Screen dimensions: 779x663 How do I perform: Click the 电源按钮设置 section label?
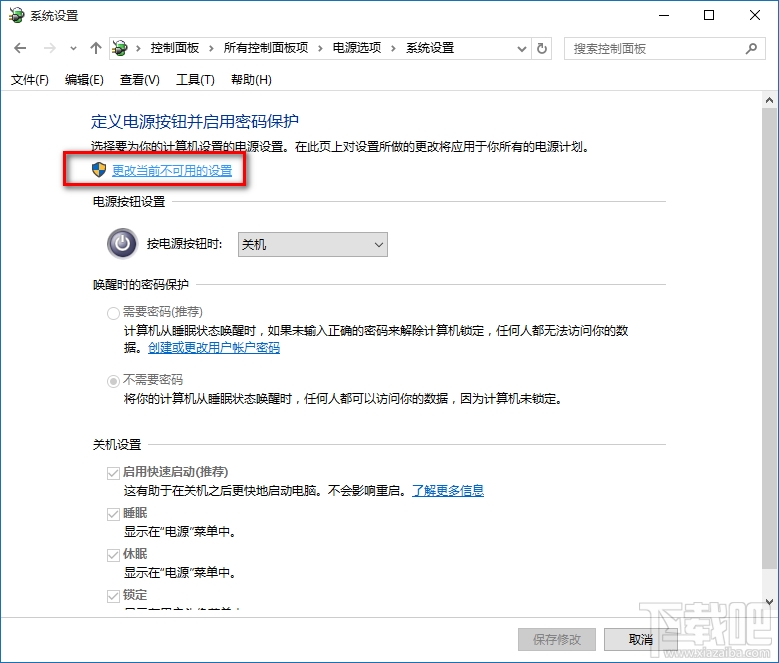pos(129,202)
